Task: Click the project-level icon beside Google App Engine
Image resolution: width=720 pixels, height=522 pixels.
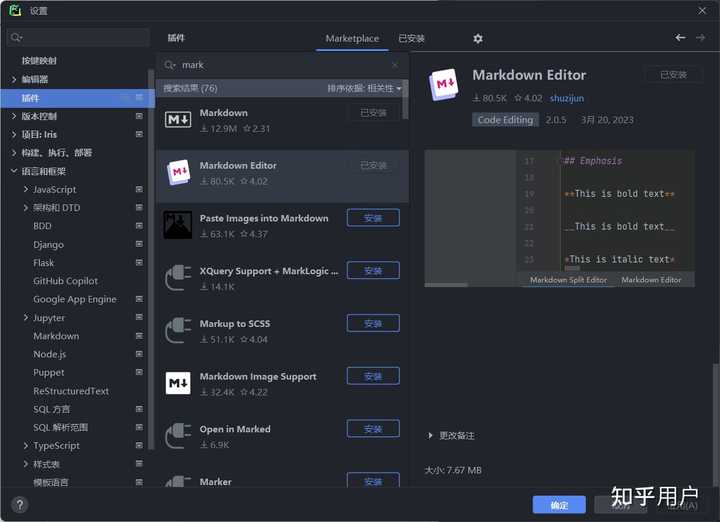Action: pos(139,299)
